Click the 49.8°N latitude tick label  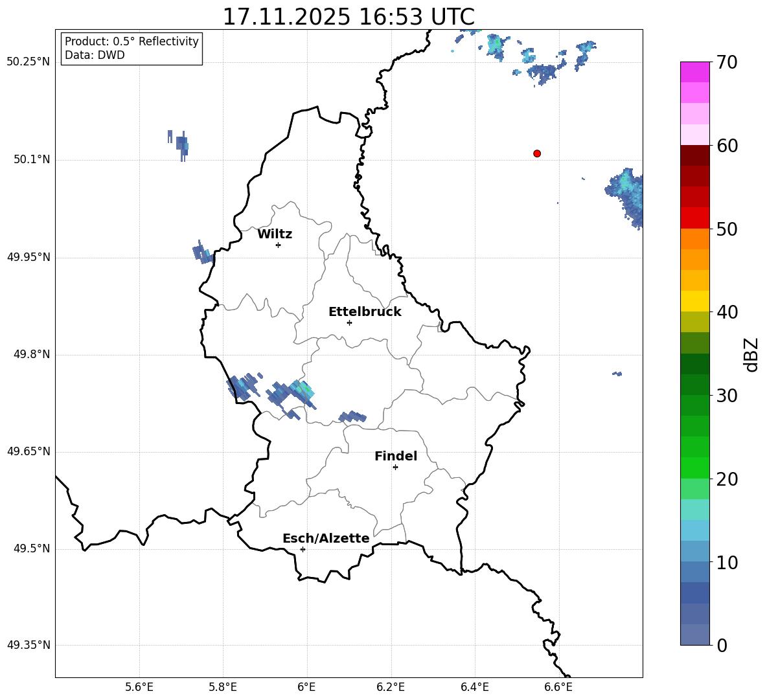click(x=32, y=354)
